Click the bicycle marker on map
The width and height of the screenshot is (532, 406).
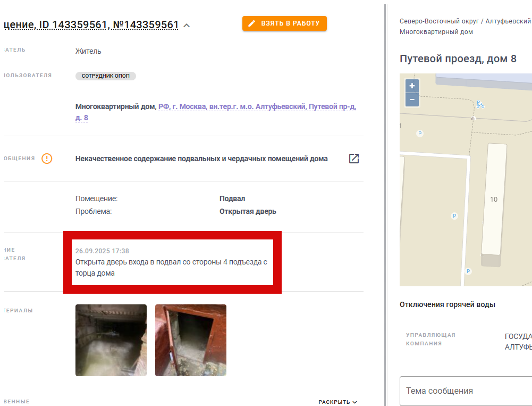[x=480, y=104]
